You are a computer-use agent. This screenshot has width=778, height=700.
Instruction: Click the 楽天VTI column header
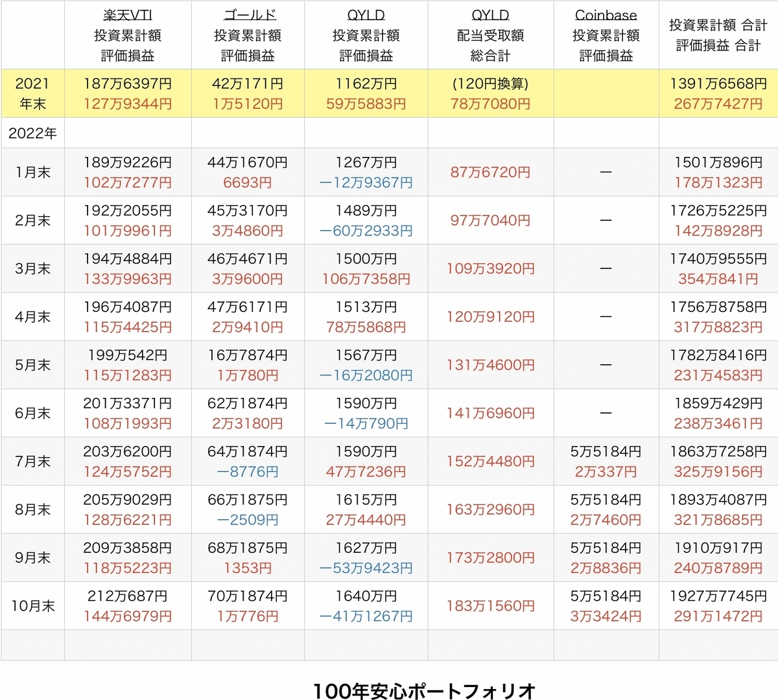click(x=128, y=35)
